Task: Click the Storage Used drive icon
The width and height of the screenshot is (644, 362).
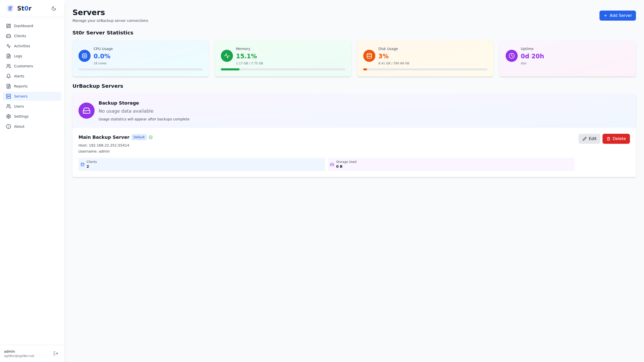Action: pos(332,164)
